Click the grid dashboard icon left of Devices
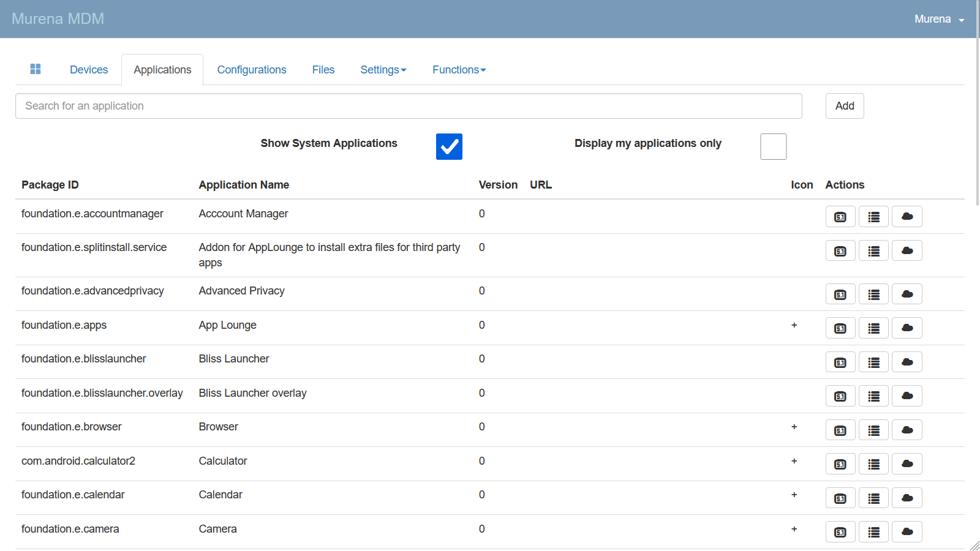This screenshot has width=980, height=551. (36, 69)
